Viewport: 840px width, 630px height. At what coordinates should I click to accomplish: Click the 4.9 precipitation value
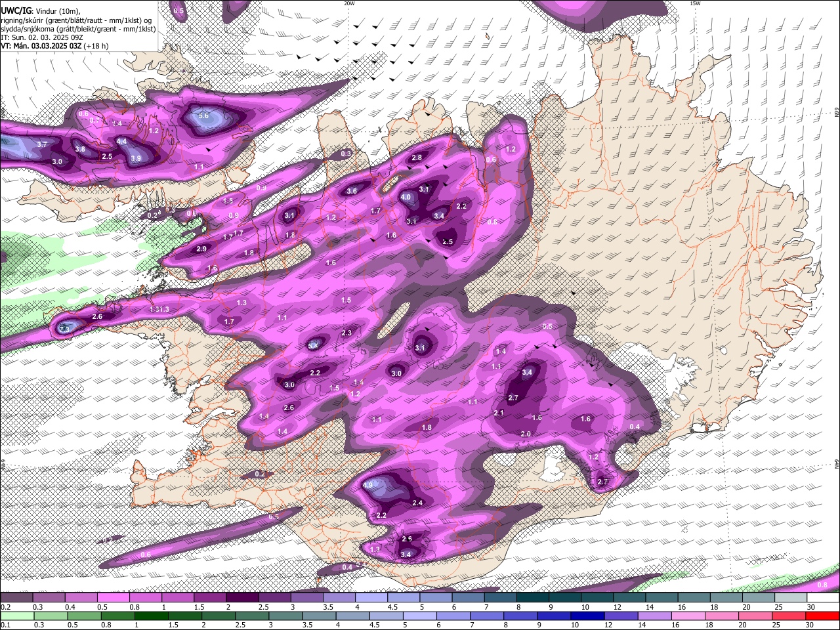coord(367,485)
